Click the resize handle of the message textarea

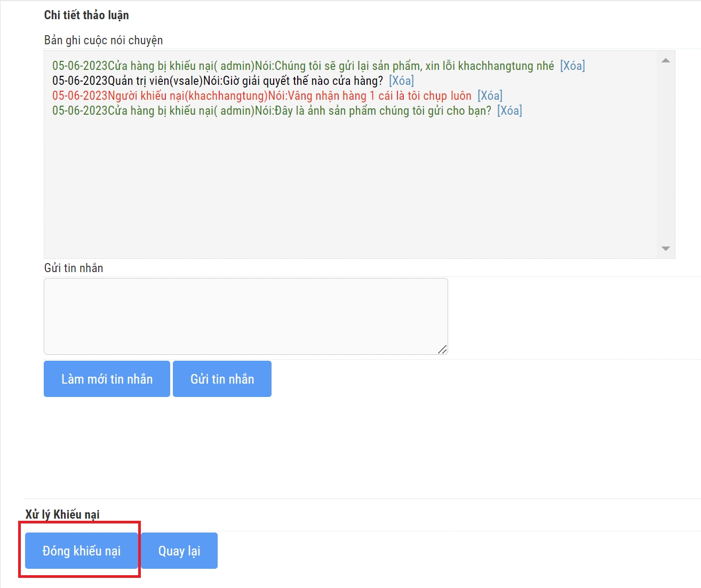442,349
